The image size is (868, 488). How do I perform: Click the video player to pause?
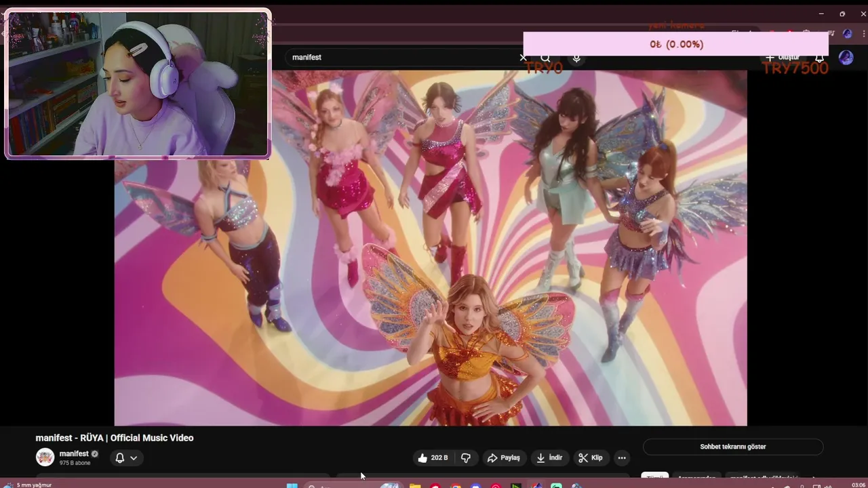[x=431, y=248]
